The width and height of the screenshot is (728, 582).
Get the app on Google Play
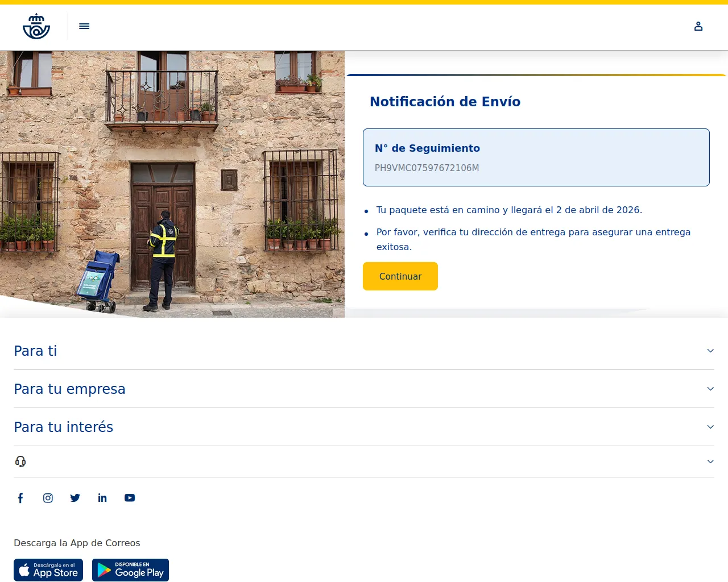coord(130,569)
